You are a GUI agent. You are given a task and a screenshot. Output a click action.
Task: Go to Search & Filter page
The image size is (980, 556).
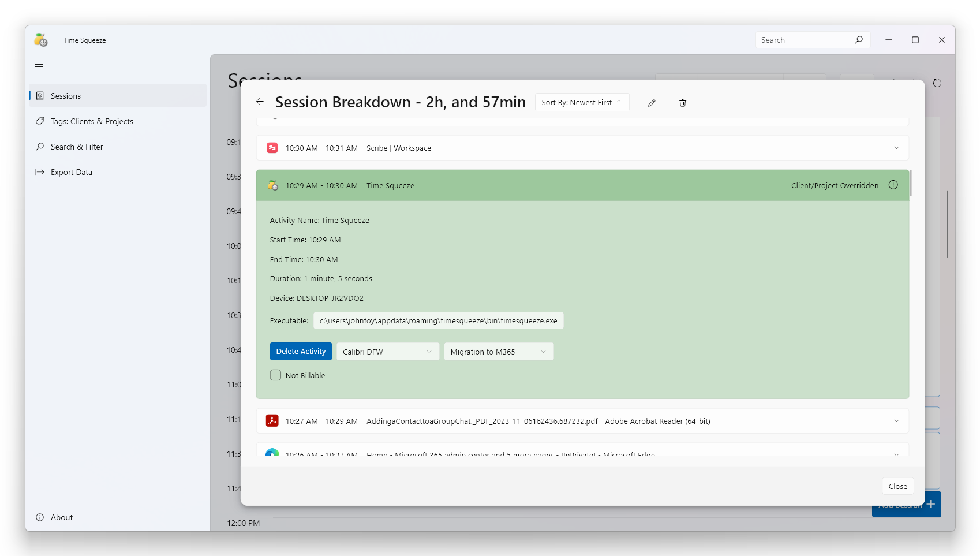point(118,147)
